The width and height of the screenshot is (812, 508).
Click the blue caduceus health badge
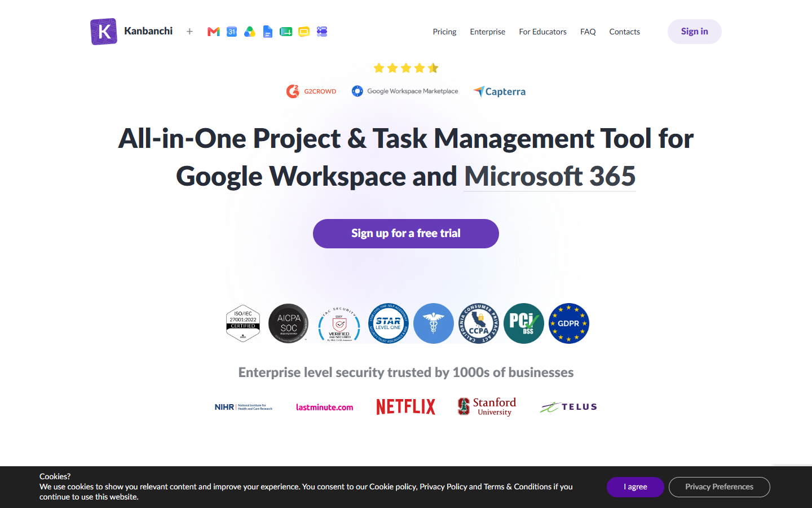pyautogui.click(x=434, y=323)
